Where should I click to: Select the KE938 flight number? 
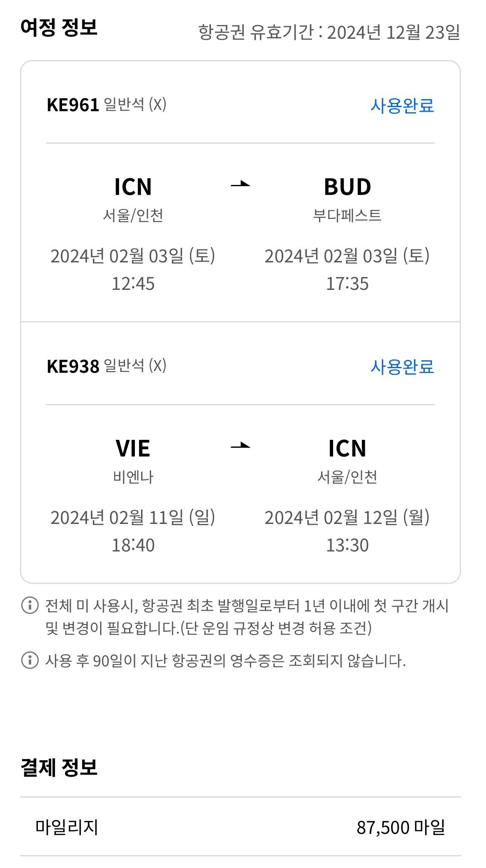click(73, 367)
